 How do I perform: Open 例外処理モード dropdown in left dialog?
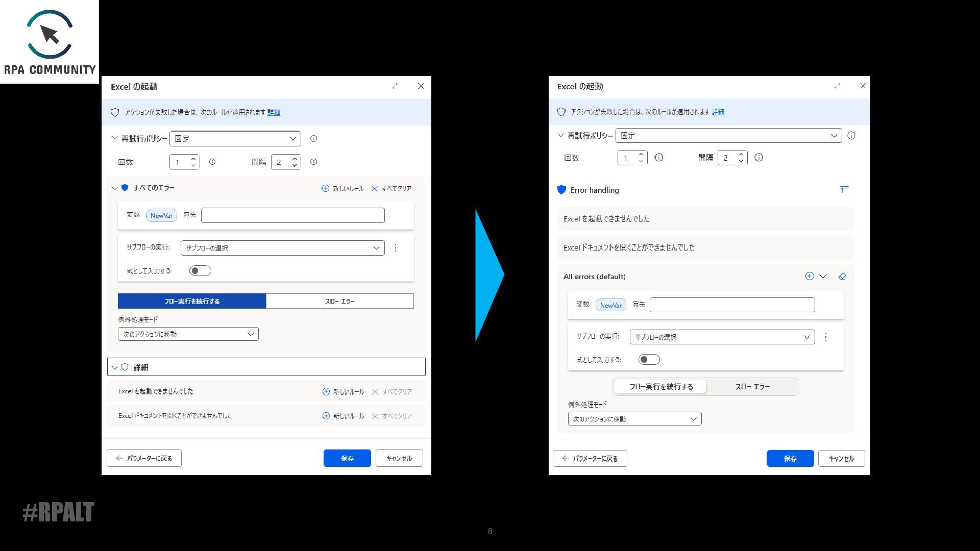pos(188,334)
